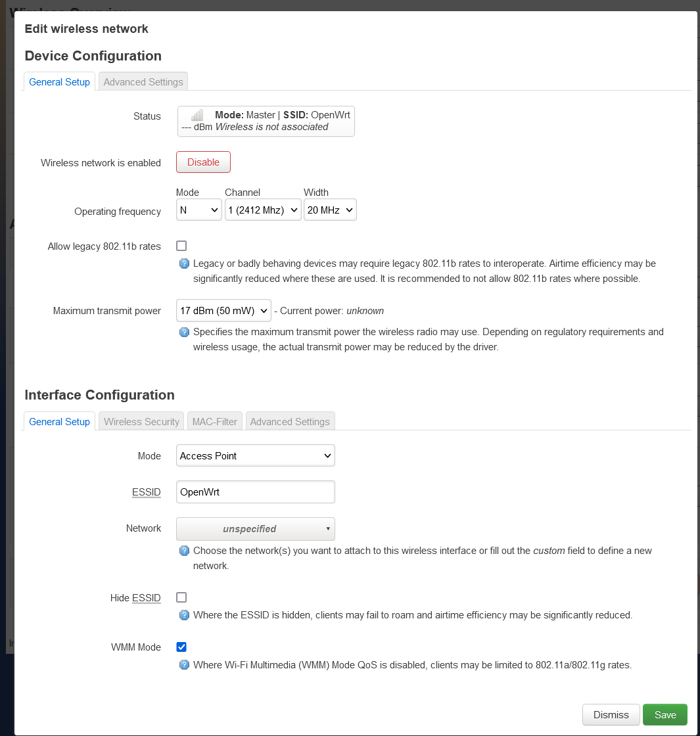
Task: Select Device Configuration General Setup tab
Action: point(59,81)
